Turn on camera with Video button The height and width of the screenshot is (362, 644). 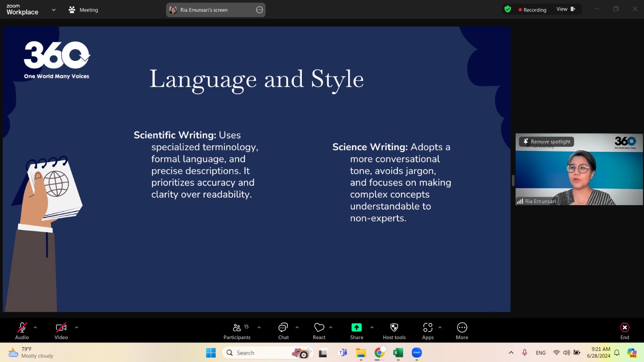(61, 331)
